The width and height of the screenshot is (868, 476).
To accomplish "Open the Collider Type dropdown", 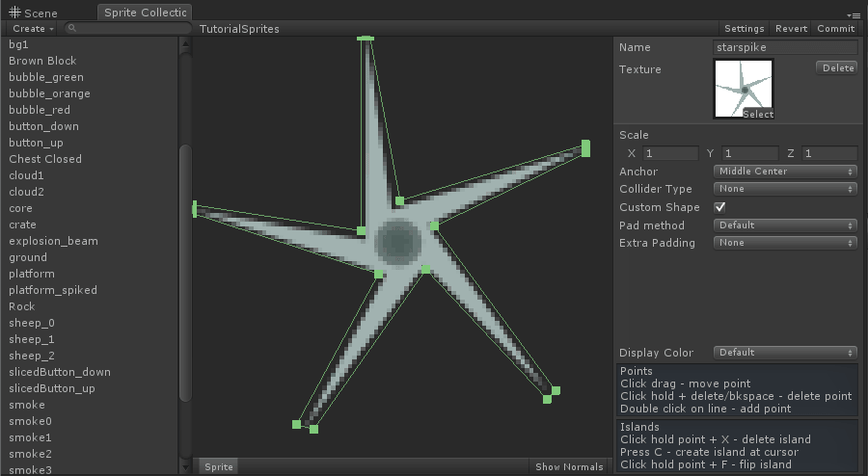I will click(x=785, y=189).
